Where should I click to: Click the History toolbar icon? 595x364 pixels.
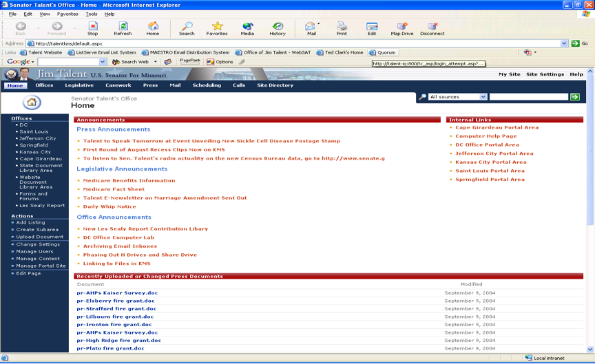click(278, 28)
